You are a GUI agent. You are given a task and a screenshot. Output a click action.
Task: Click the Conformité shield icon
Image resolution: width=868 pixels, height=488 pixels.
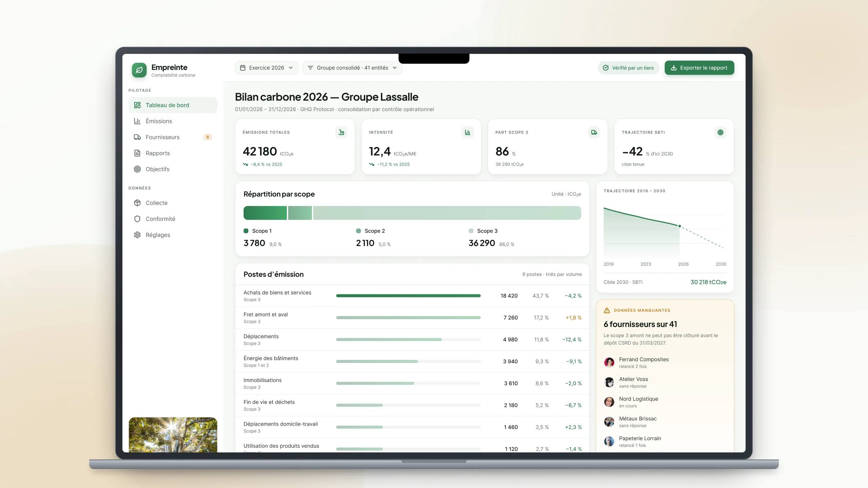pos(137,219)
